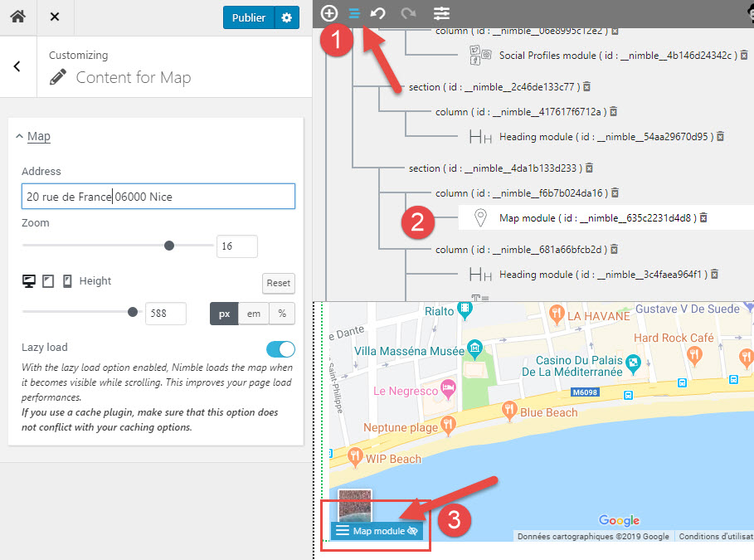
Task: Delete the Map module with trash icon
Action: [x=703, y=218]
